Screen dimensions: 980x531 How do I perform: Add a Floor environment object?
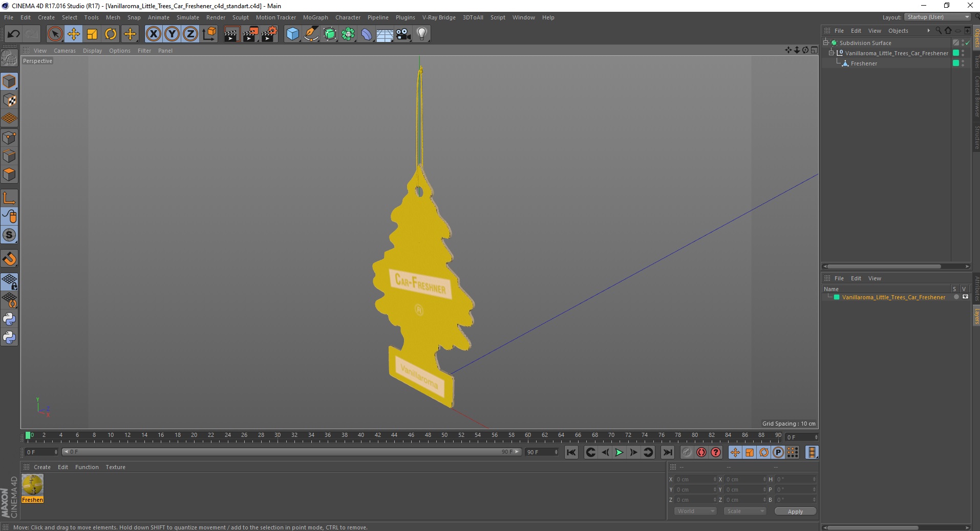[385, 34]
